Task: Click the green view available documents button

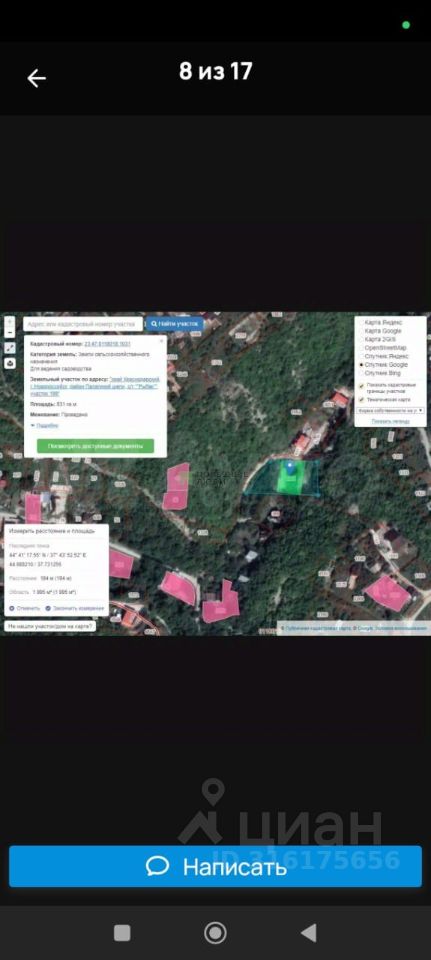Action: pyautogui.click(x=96, y=446)
